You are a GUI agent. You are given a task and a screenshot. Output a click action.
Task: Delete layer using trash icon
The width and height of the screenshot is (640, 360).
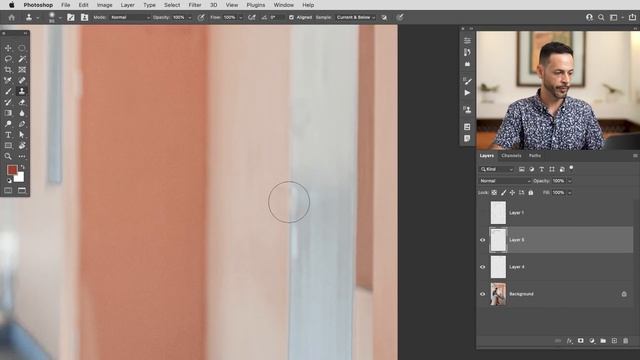coord(626,340)
